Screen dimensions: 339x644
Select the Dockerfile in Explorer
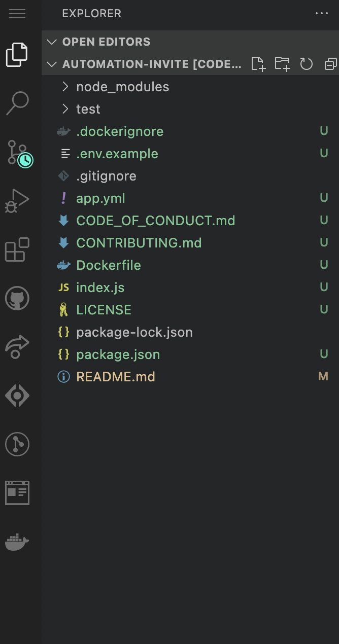click(x=109, y=265)
